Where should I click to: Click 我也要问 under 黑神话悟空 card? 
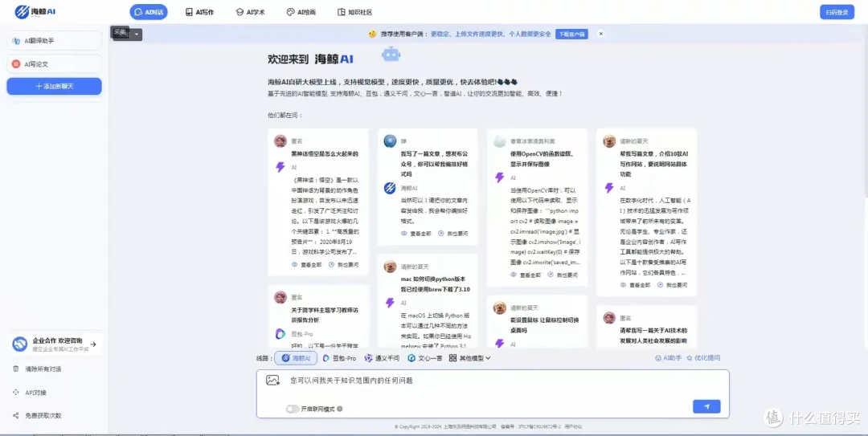point(344,265)
